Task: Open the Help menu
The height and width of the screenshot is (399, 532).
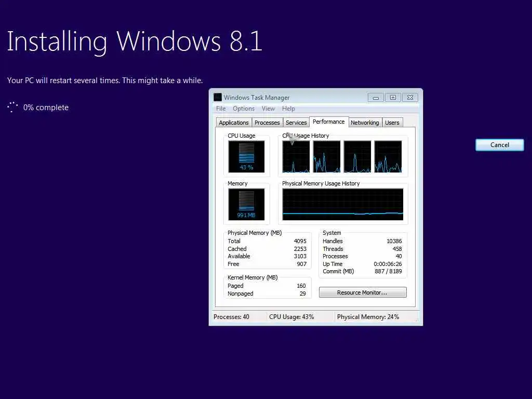Action: [288, 109]
